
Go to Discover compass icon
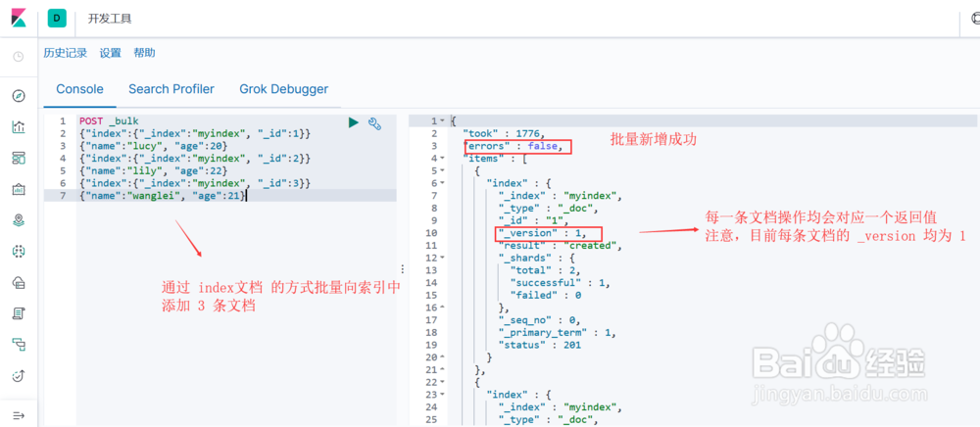(19, 96)
